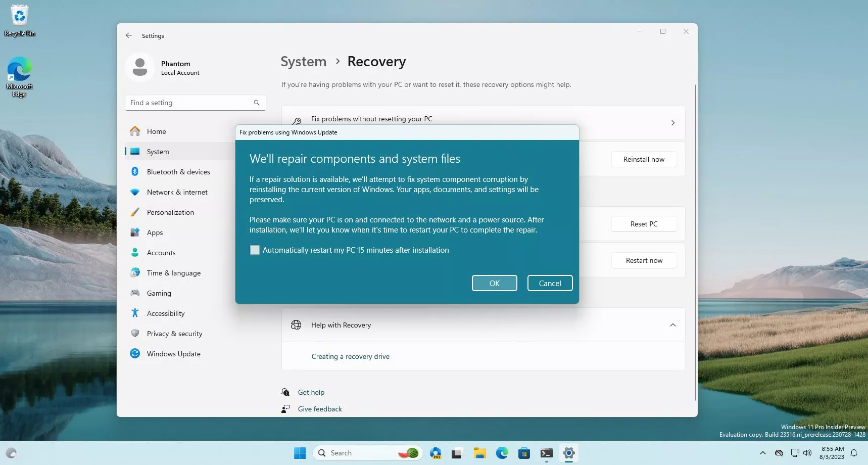Click the Network & internet Wi-Fi icon

click(135, 192)
